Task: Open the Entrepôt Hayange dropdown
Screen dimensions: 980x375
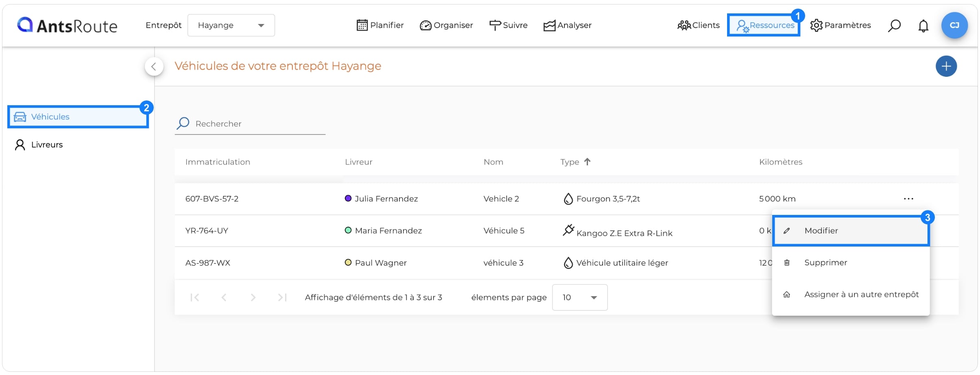Action: click(x=231, y=25)
